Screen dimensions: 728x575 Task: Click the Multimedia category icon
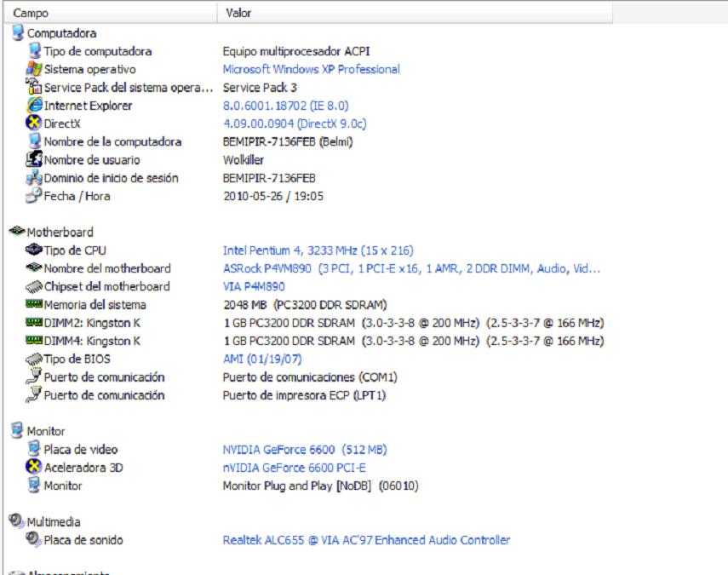pos(17,520)
